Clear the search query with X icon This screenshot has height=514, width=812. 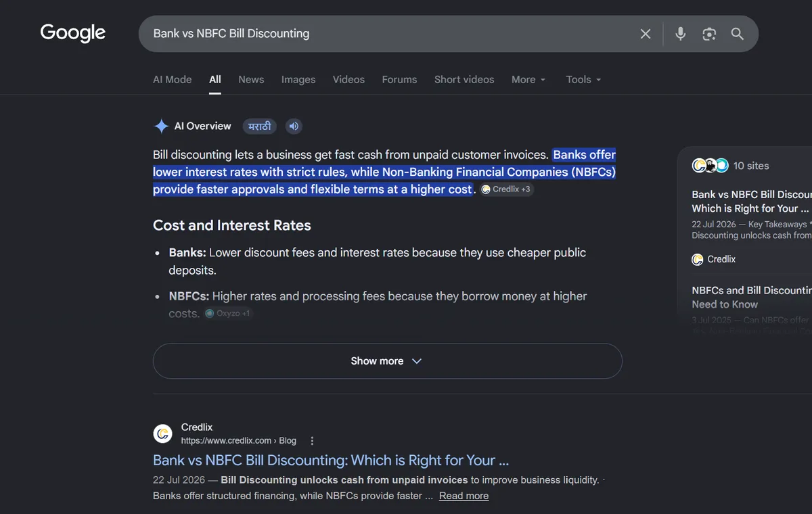(646, 34)
